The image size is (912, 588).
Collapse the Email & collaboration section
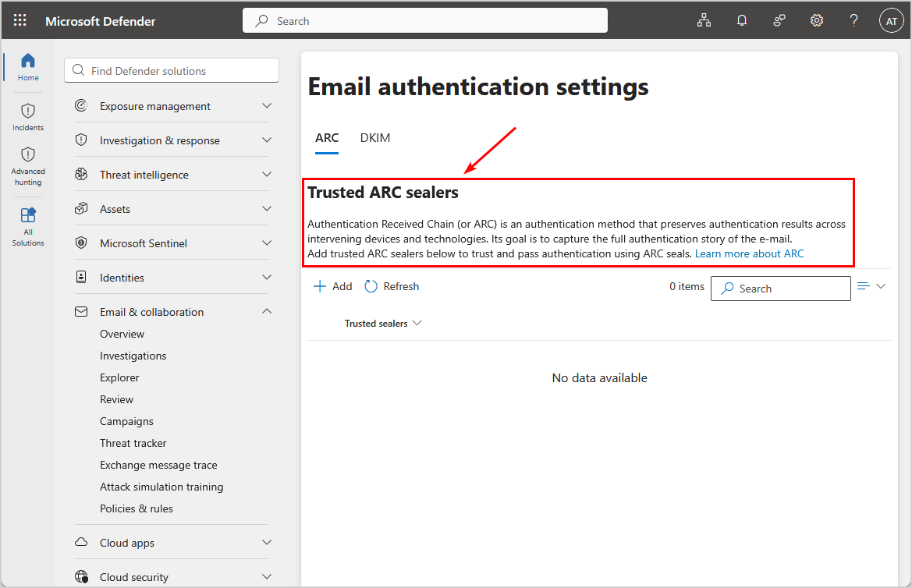pyautogui.click(x=267, y=311)
